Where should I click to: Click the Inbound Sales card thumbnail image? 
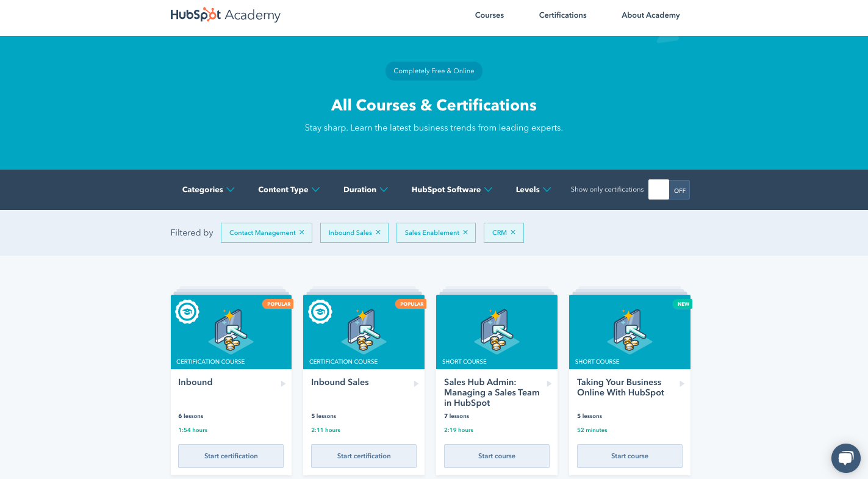pos(364,332)
